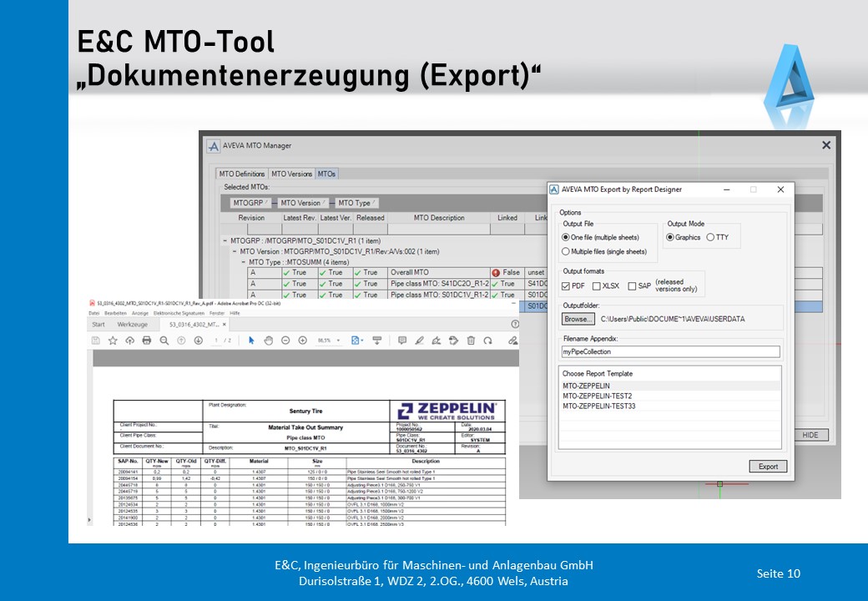Click the zoom out minus icon
Screen dimensions: 868x601
285,341
